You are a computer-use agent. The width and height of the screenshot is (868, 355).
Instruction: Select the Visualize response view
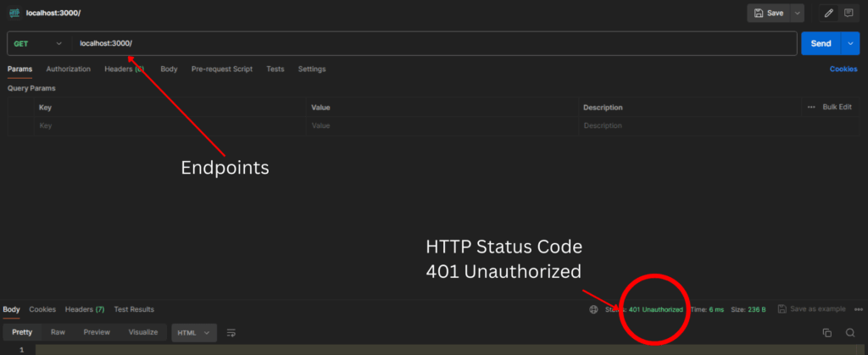click(x=142, y=333)
